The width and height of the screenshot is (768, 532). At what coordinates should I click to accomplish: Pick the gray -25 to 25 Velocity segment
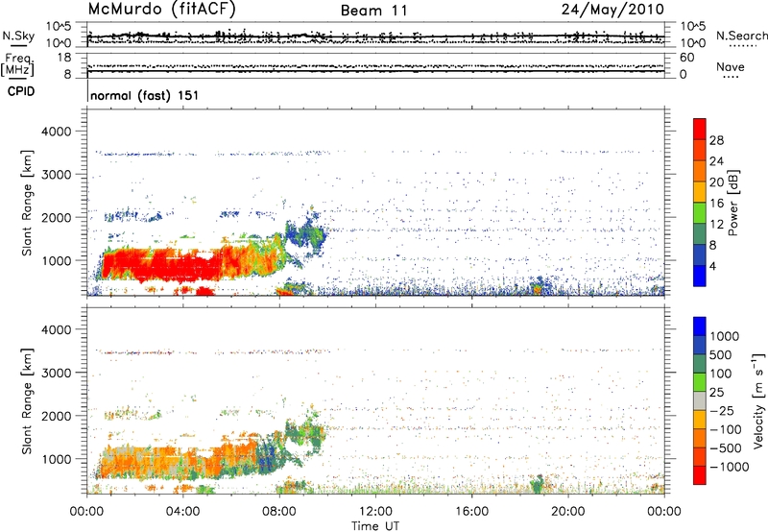700,400
